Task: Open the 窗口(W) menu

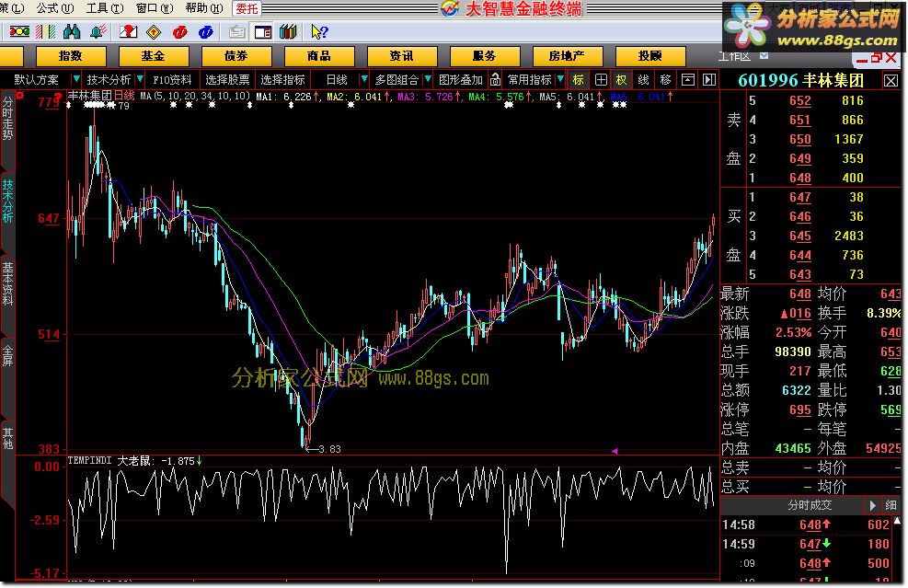Action: 155,8
